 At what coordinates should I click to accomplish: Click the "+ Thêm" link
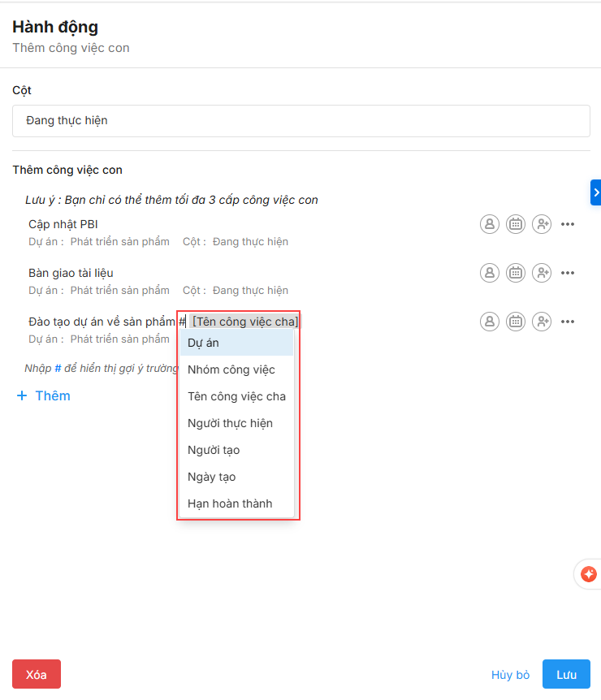(x=44, y=395)
